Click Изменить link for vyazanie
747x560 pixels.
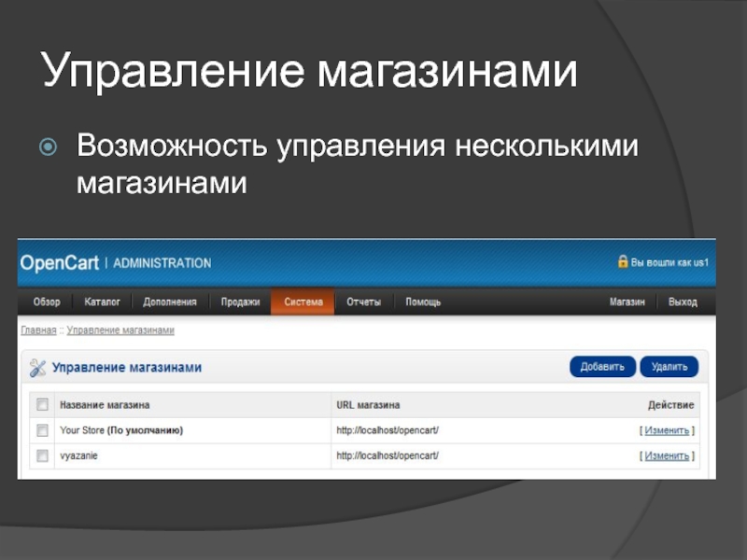(667, 455)
